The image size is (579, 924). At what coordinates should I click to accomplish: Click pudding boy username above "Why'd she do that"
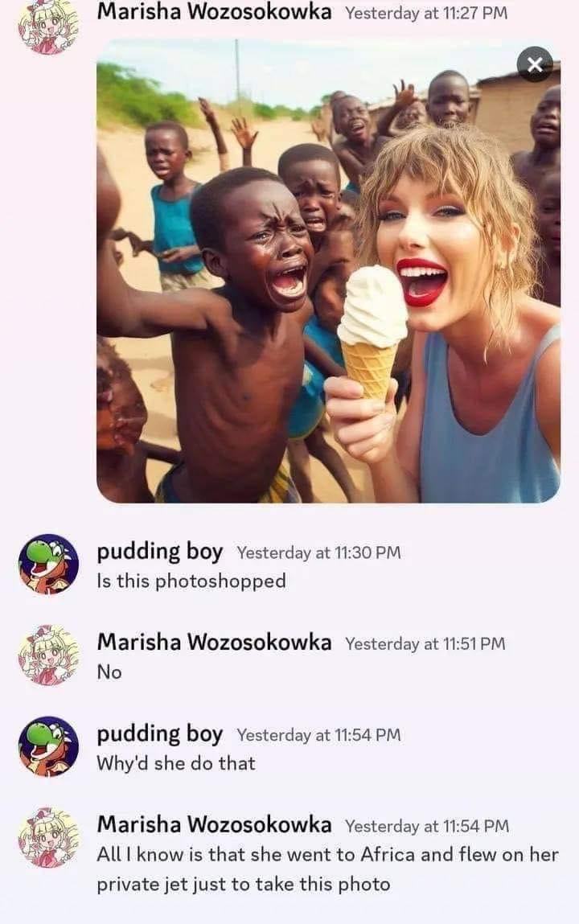[x=159, y=734]
